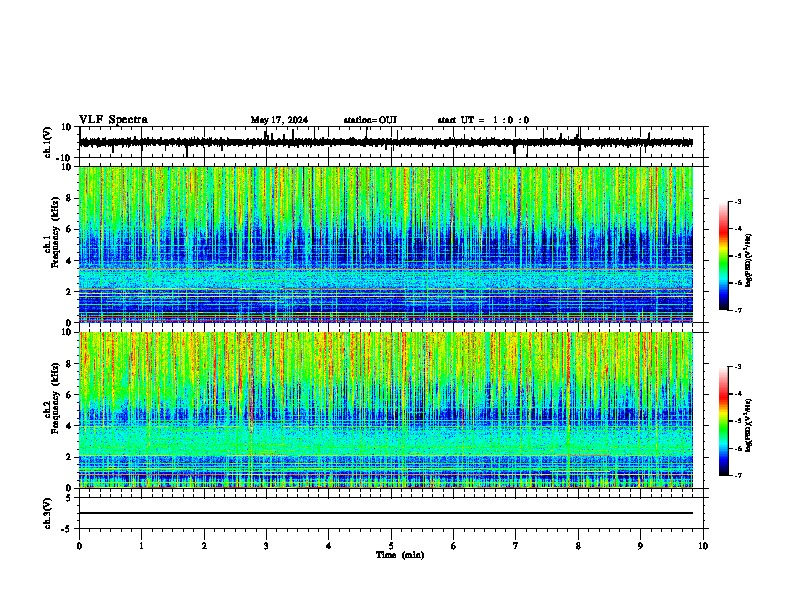
Task: Click the "Time (min)" axis title
Action: [x=400, y=555]
